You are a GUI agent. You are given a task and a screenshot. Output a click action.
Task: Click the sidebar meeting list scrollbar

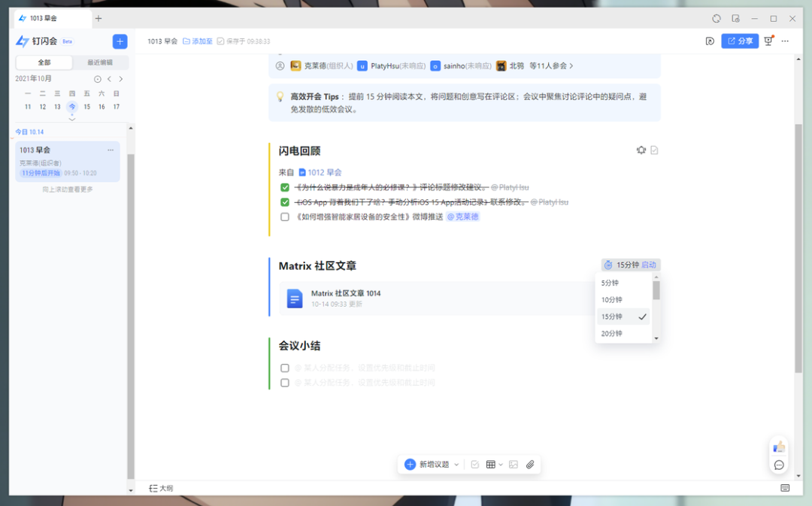[x=131, y=316]
